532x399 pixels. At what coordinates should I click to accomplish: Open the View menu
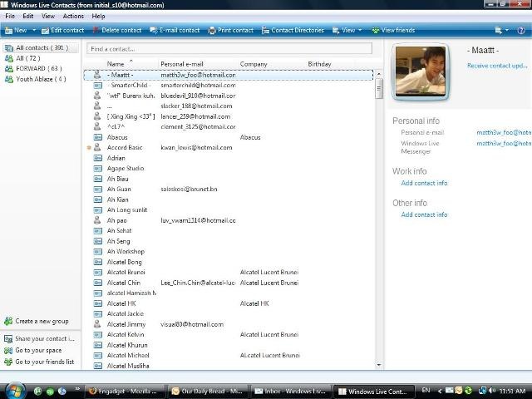tap(48, 16)
